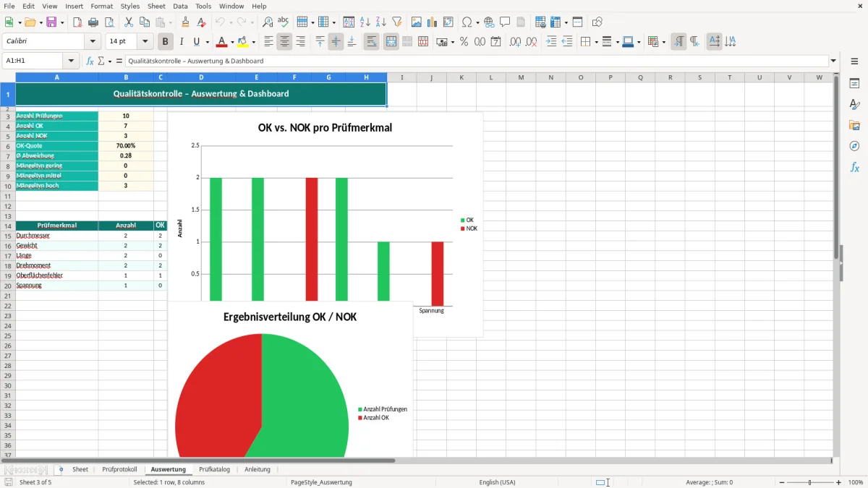Open the Data menu

[180, 6]
